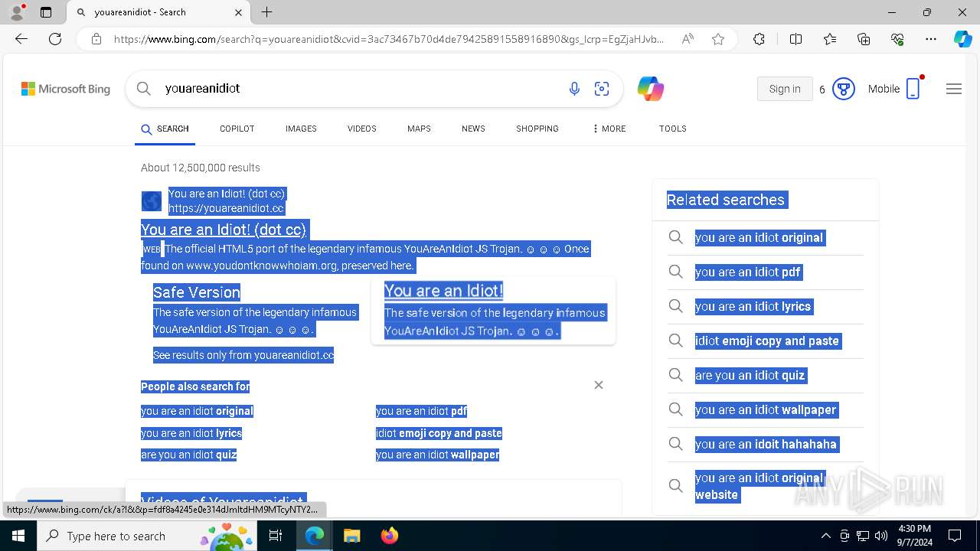Click the youareanidiot.cc site favicon
Image resolution: width=980 pixels, height=551 pixels.
click(152, 201)
